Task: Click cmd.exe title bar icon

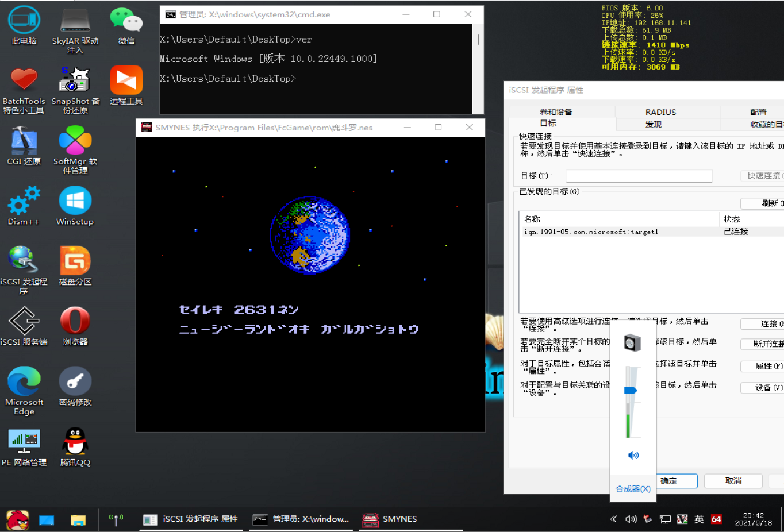Action: [x=171, y=14]
